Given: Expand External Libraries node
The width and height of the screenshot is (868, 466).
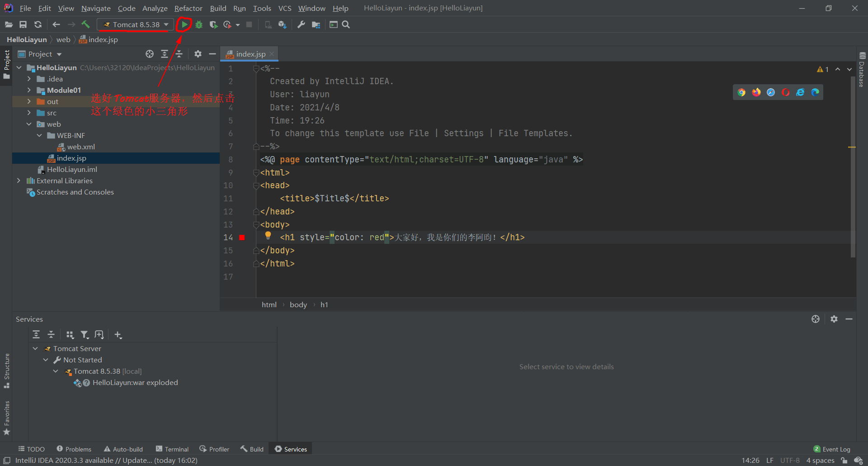Looking at the screenshot, I should coord(19,181).
